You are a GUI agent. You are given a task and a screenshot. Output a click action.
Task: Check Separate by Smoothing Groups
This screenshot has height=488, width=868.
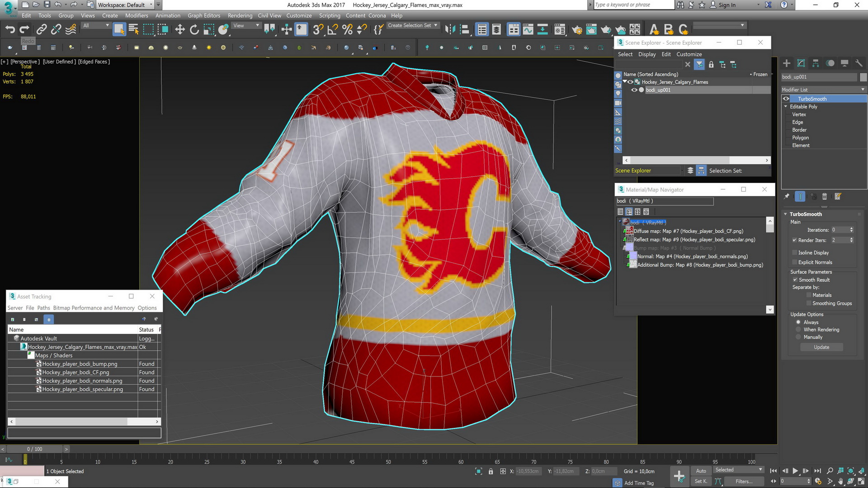(809, 303)
